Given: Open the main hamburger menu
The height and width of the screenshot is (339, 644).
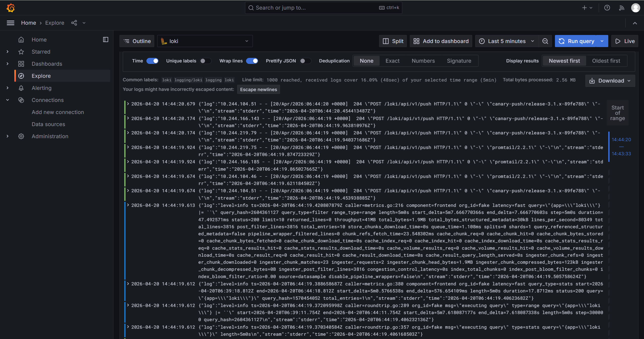Looking at the screenshot, I should tap(11, 23).
